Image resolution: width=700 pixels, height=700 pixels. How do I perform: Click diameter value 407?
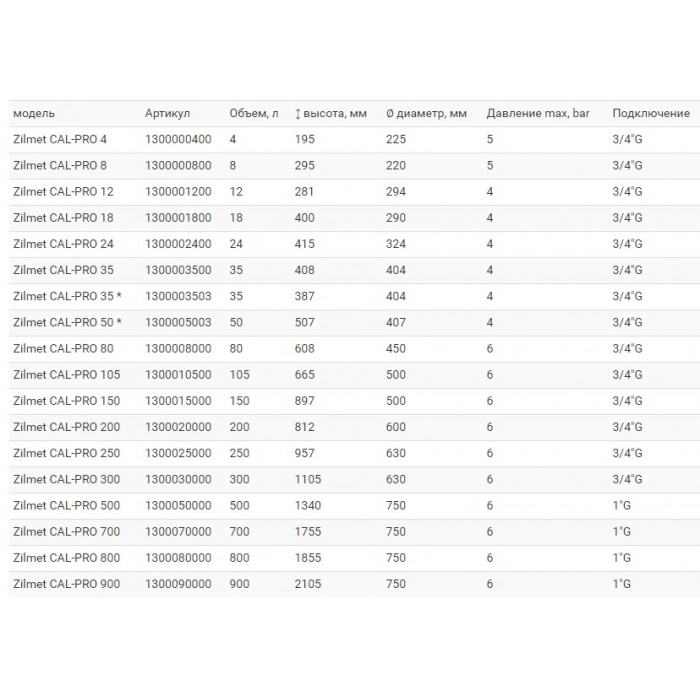(x=396, y=322)
